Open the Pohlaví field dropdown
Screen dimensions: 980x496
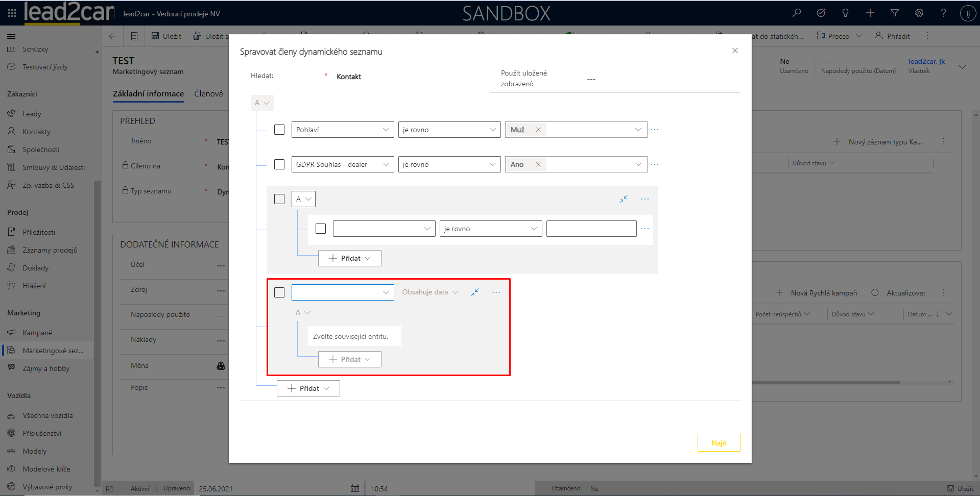tap(342, 130)
